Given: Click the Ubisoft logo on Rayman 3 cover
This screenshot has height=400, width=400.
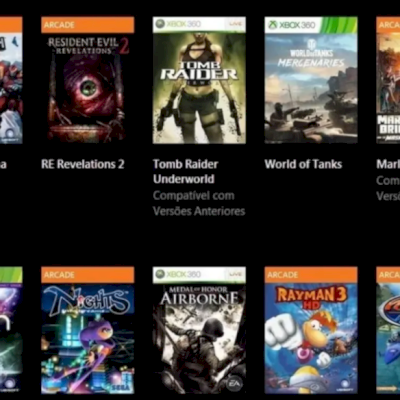Looking at the screenshot, I should click(x=346, y=385).
